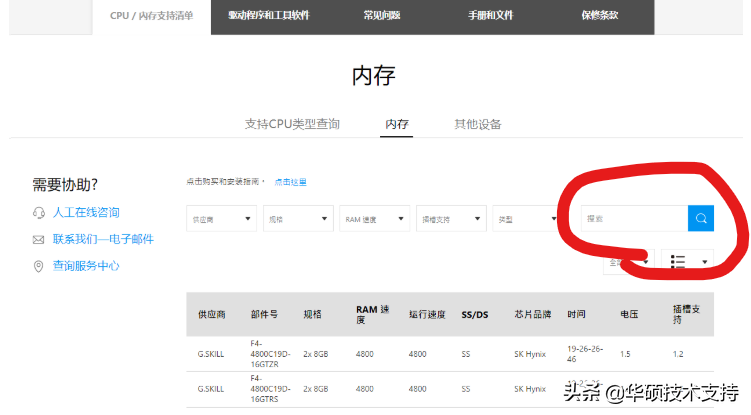
Task: Click G.SKILL in the 16GTRS row
Action: point(211,389)
